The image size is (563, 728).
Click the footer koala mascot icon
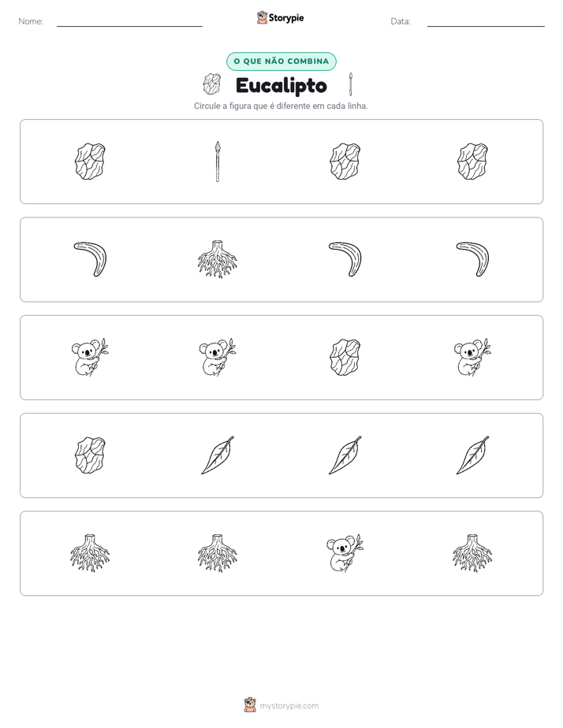click(250, 705)
